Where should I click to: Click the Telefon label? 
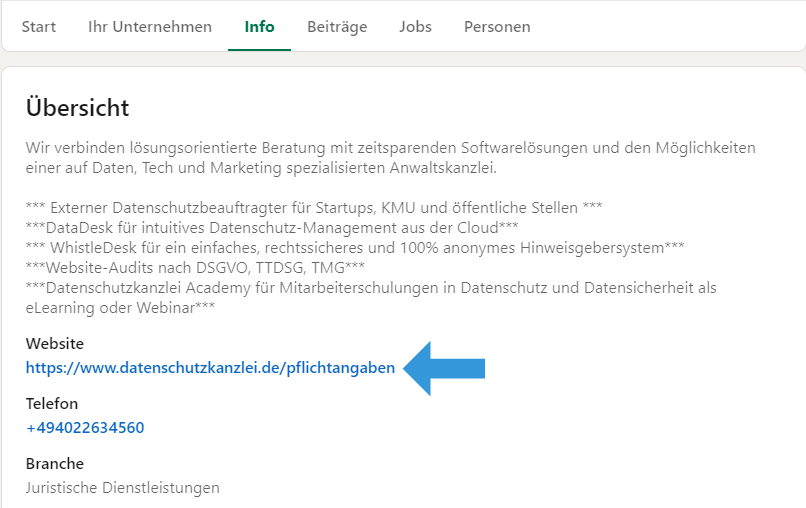pos(52,404)
